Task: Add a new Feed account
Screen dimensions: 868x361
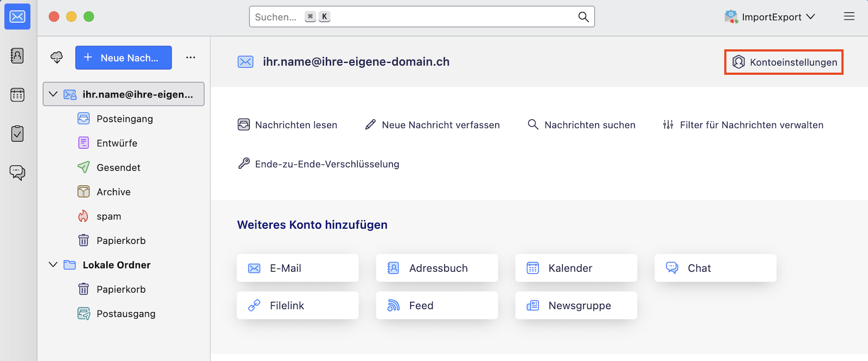Action: pyautogui.click(x=437, y=305)
